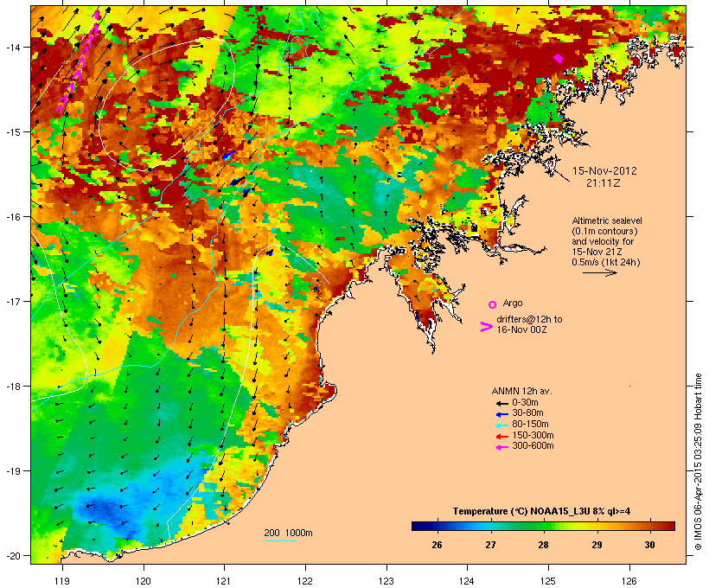Click the 80-150m depth label
This screenshot has height=588, width=709.
point(530,425)
